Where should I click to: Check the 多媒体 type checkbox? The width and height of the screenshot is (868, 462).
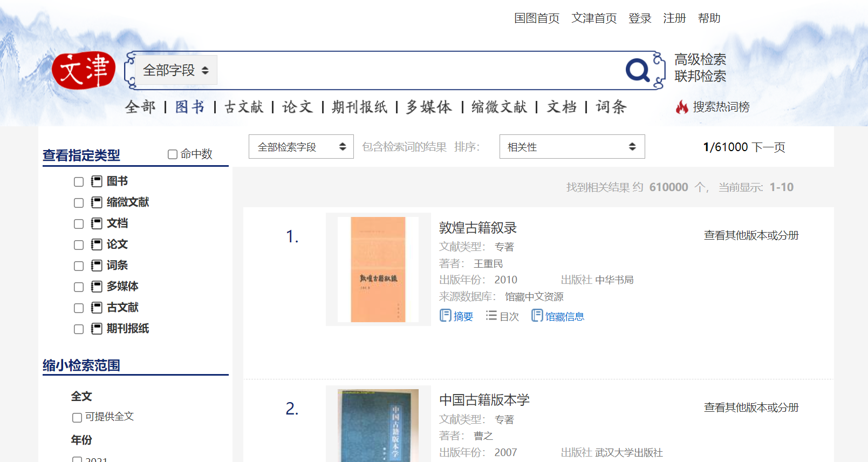(x=79, y=287)
